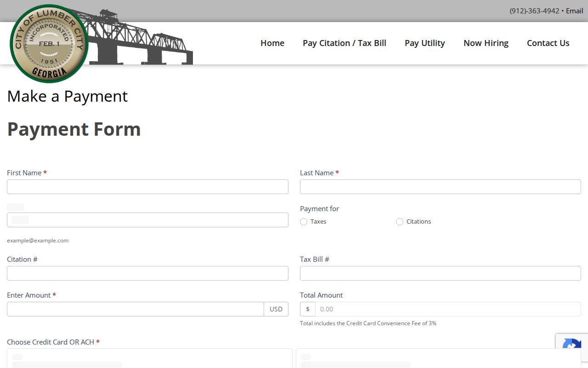Click the USD currency suffix
This screenshot has height=368, width=588.
(276, 309)
